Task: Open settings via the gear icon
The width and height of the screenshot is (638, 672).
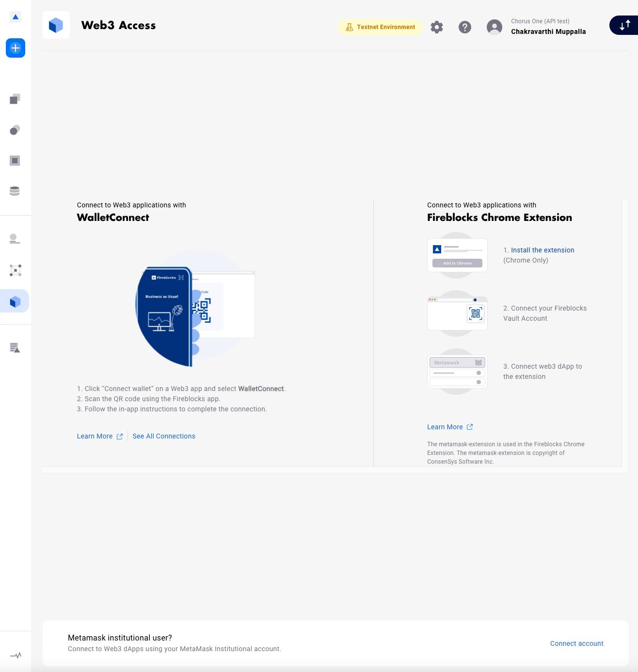Action: [437, 27]
